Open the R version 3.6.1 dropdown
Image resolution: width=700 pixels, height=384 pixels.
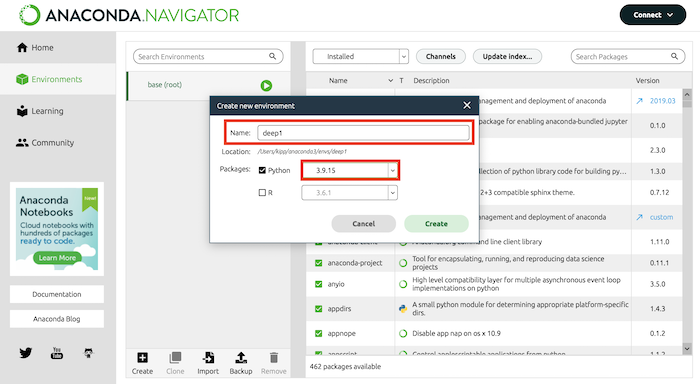coord(350,193)
